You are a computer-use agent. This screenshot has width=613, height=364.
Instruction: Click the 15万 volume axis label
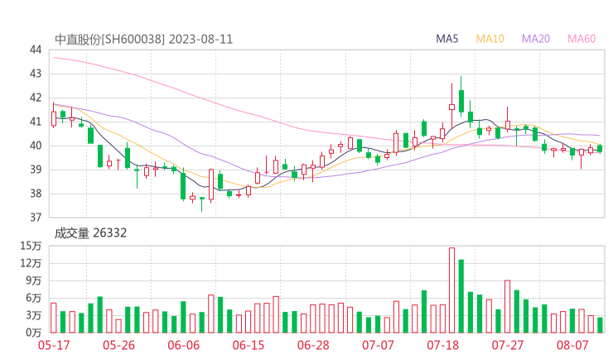[x=31, y=246]
